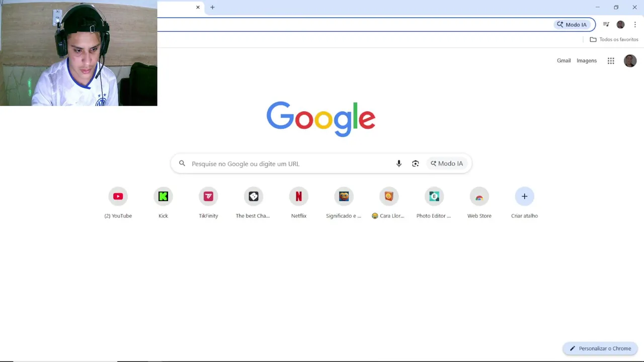Add a shortcut with Criar atalho
The image size is (644, 362).
point(524,203)
